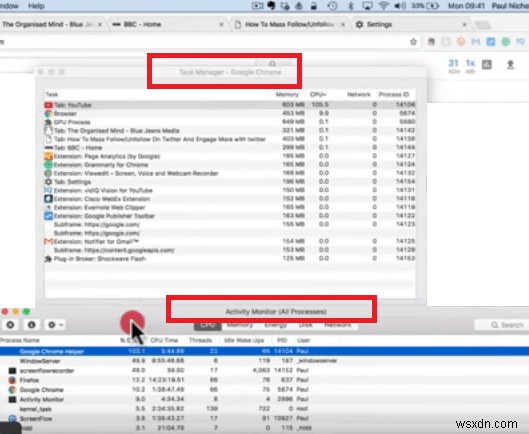This screenshot has width=529, height=434.
Task: Sort Task Manager by the Network column
Action: point(359,94)
